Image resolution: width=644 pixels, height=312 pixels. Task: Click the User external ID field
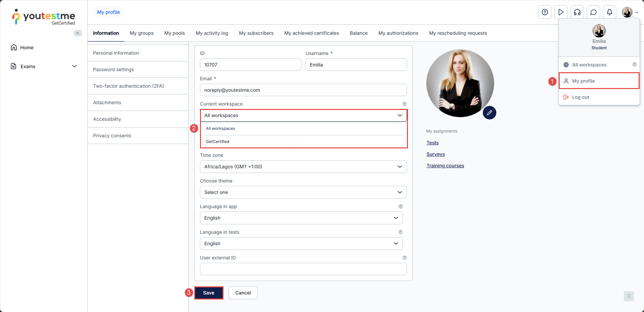pos(303,269)
